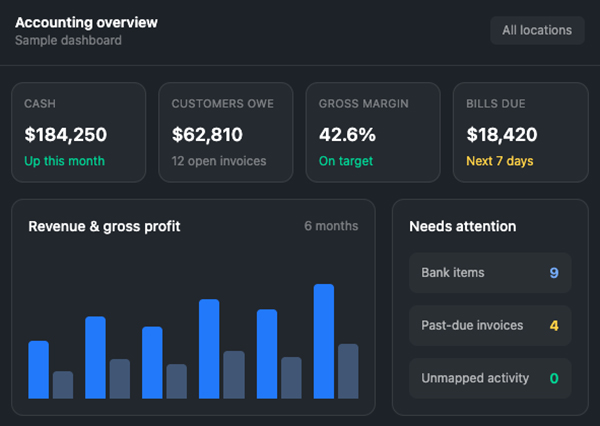Click the $18,420 amount
Screen dimensions: 600x426
(x=502, y=135)
